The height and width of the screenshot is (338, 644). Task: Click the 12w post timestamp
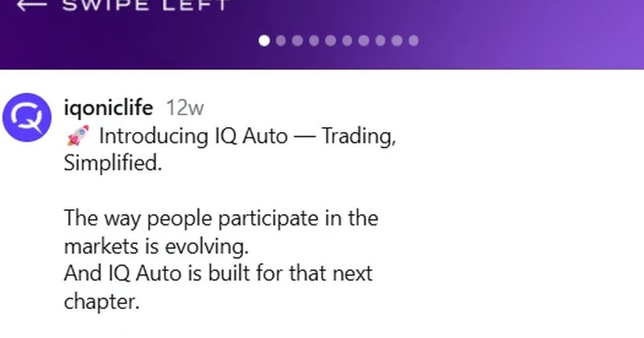[184, 108]
